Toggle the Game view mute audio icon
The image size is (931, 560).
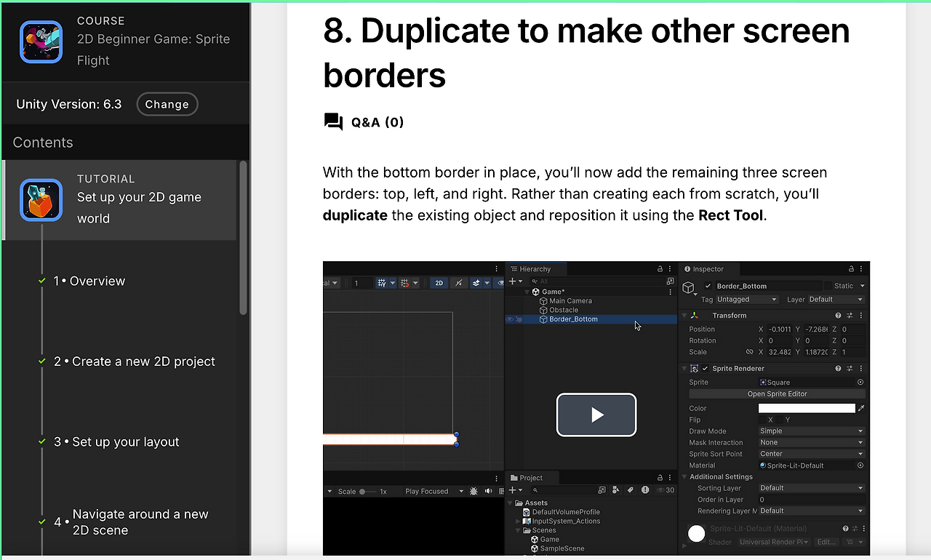click(x=487, y=492)
